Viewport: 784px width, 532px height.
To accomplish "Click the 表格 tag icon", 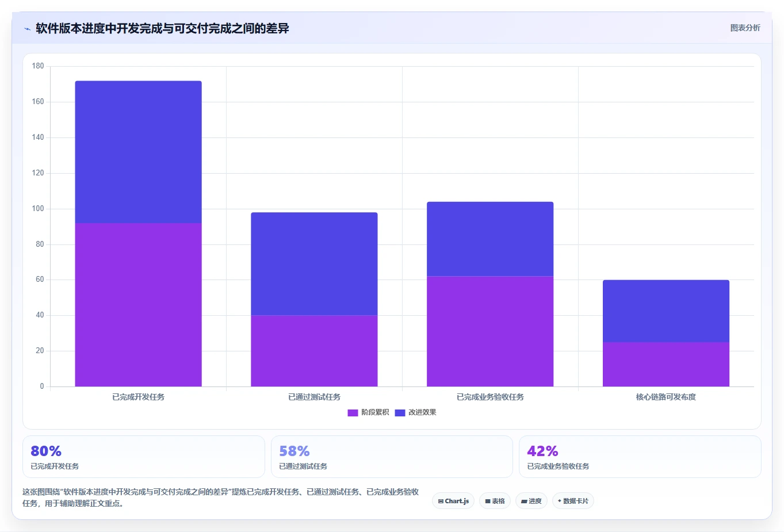I will pyautogui.click(x=488, y=502).
